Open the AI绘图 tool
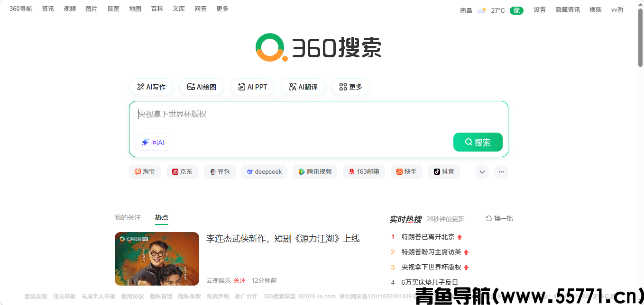 click(202, 87)
